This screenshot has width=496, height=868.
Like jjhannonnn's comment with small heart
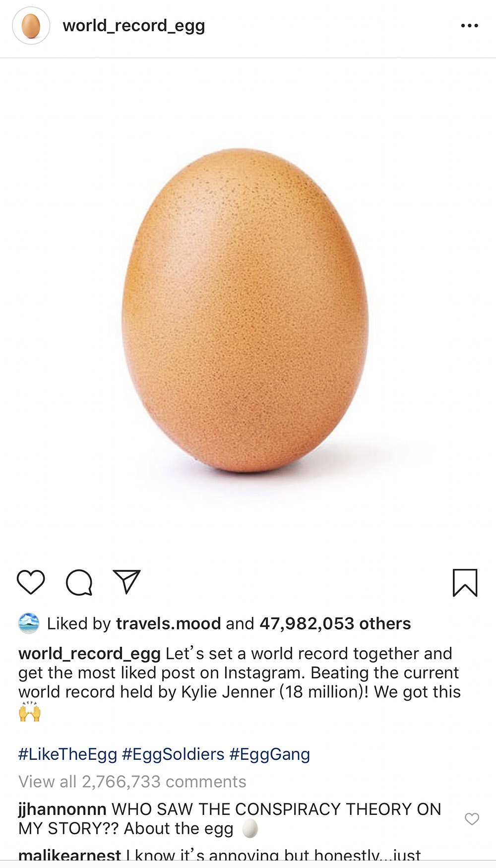(472, 819)
